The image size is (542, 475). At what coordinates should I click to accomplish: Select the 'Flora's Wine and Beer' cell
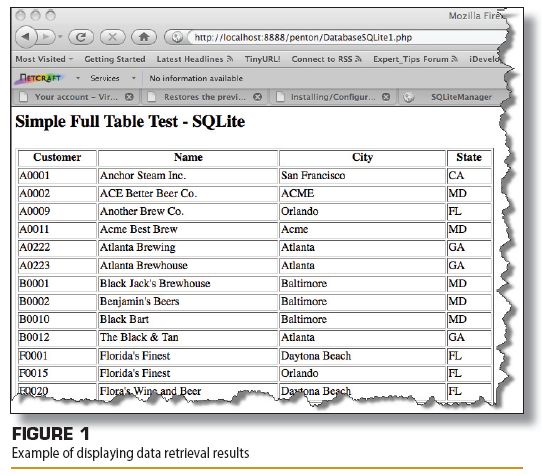[x=188, y=391]
